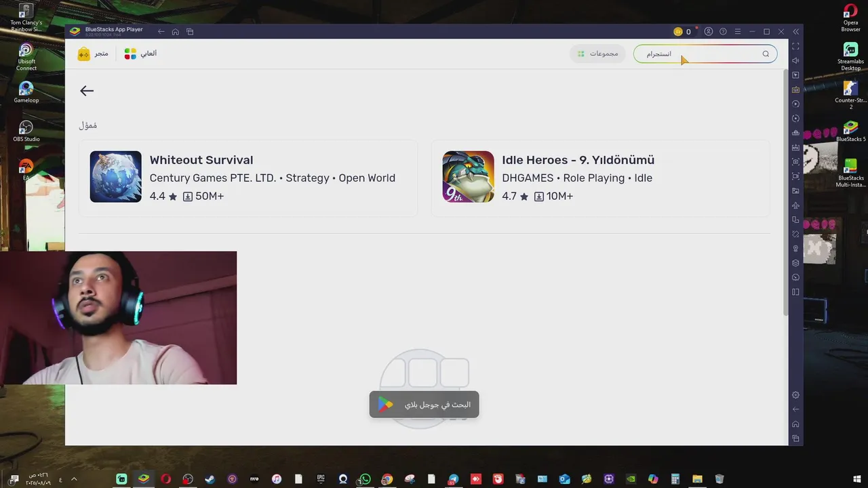Click the Idle Heroes - 9. Yıldönümü title
This screenshot has width=868, height=488.
click(578, 160)
